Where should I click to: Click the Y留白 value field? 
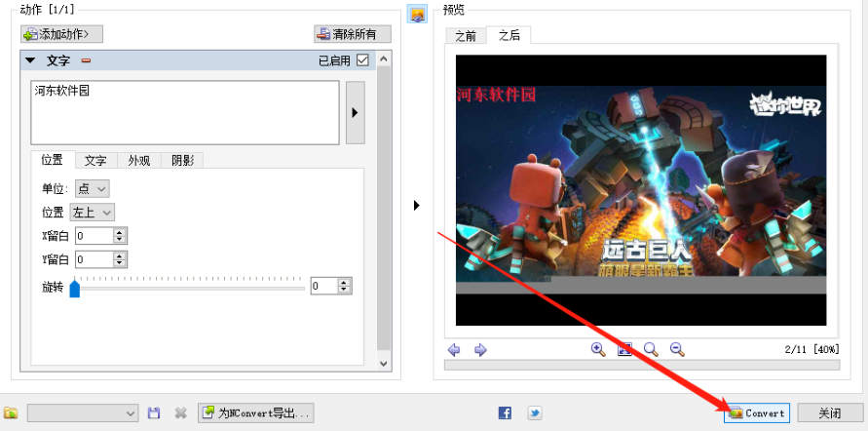(94, 259)
